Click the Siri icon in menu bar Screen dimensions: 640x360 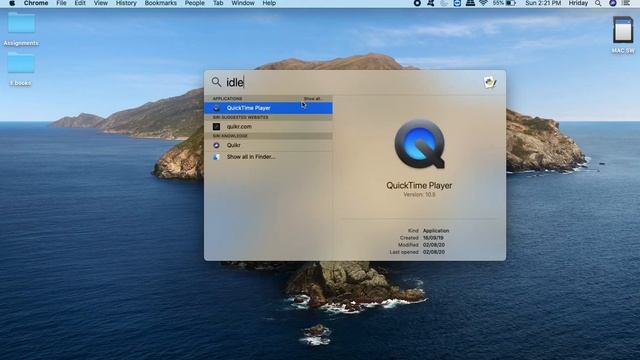[613, 3]
